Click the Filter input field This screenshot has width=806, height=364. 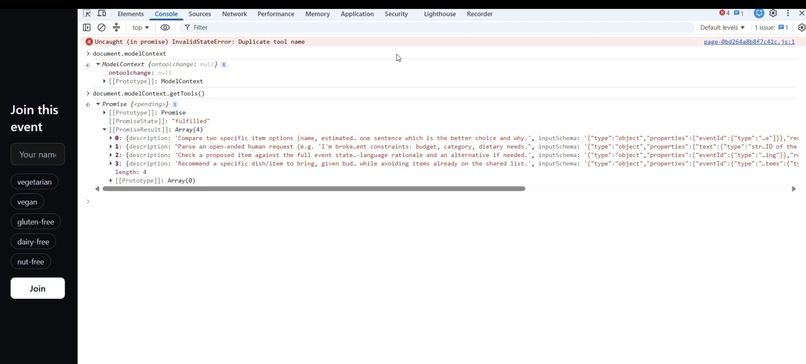click(x=437, y=27)
